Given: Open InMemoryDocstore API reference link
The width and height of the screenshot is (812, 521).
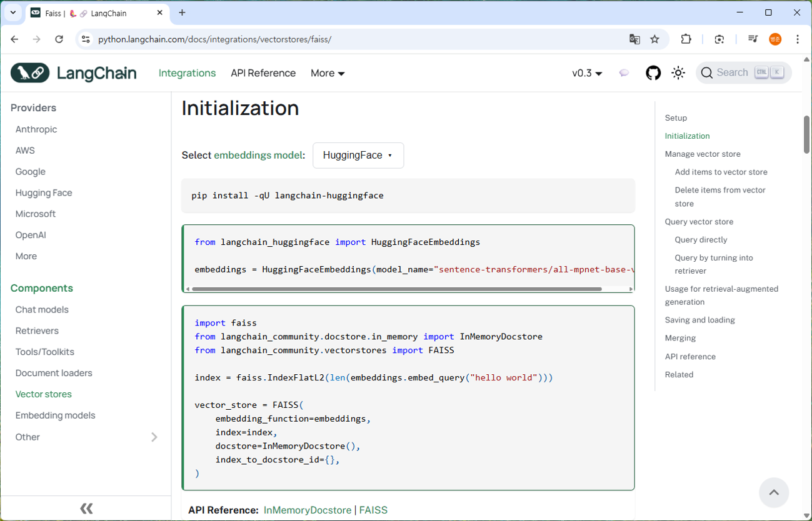Looking at the screenshot, I should [x=308, y=510].
